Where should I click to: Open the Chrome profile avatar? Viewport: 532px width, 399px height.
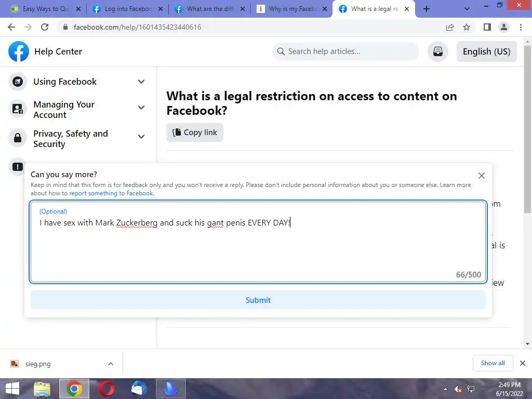click(504, 27)
